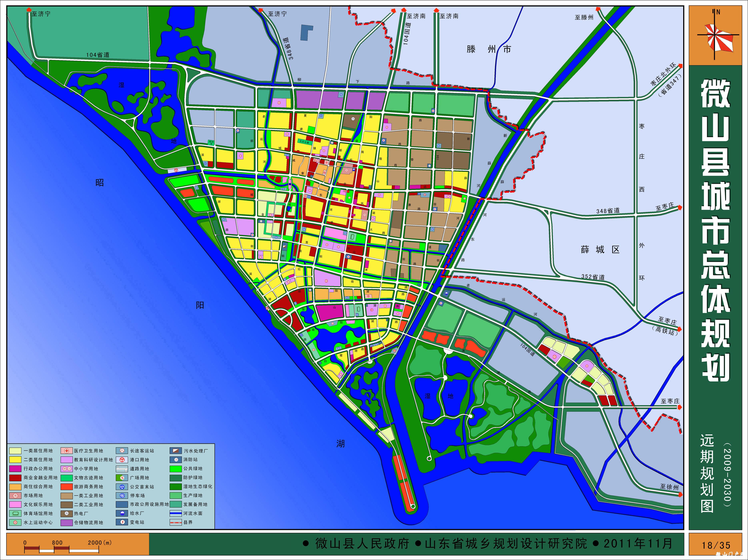Click the 发展备用地 teal swatch
The image size is (748, 560).
pos(176,504)
